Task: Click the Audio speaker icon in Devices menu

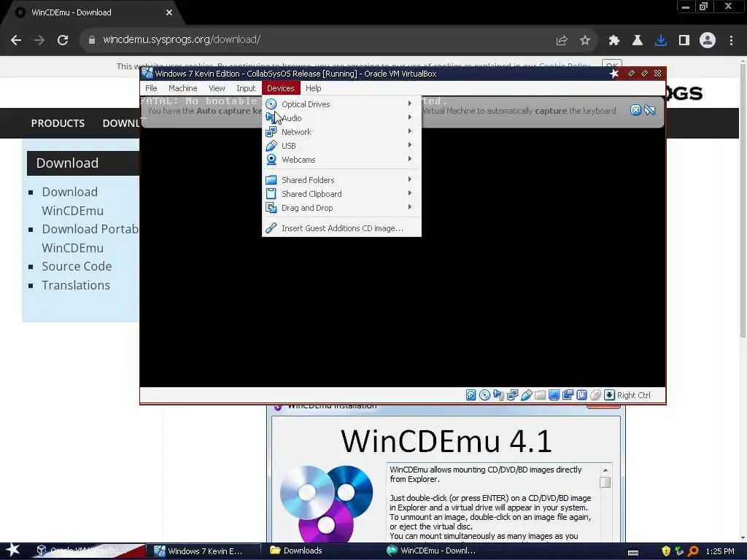Action: [x=271, y=118]
